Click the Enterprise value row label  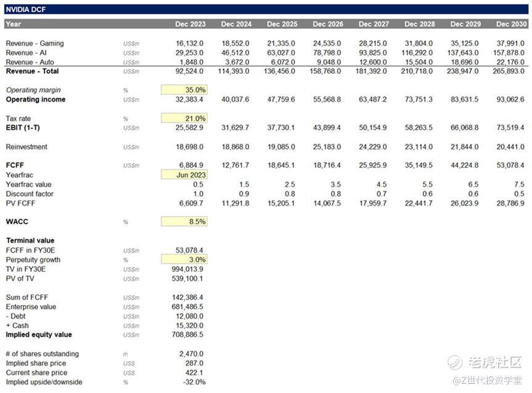[x=31, y=307]
